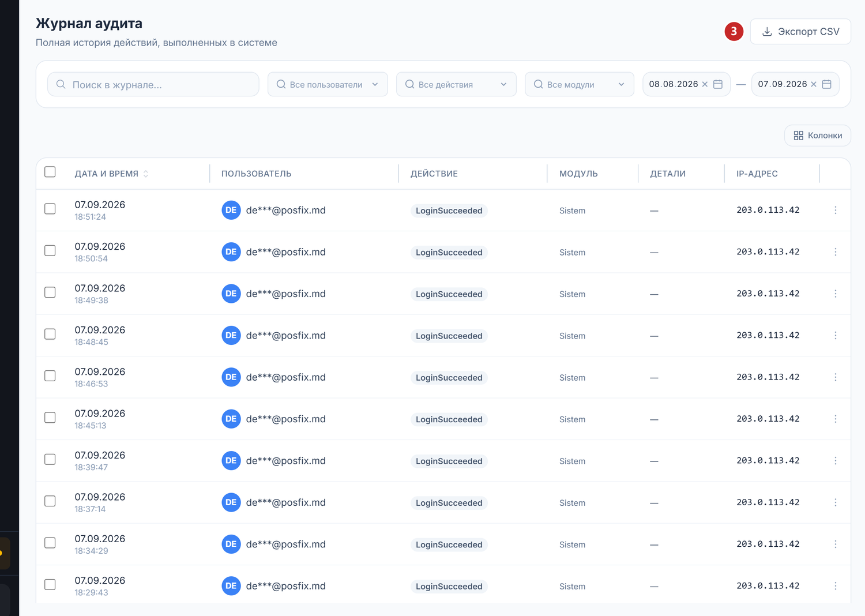Open the Колонки column settings button
Viewport: 865px width, 616px height.
[818, 136]
